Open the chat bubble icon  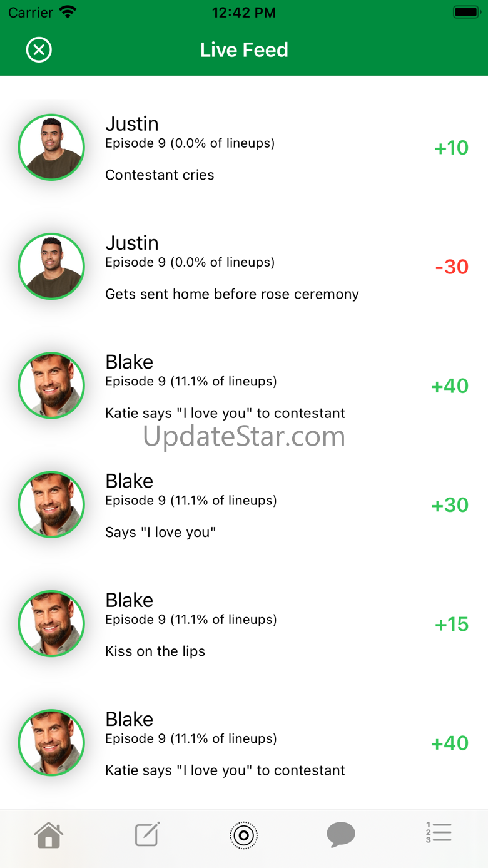pos(341,835)
